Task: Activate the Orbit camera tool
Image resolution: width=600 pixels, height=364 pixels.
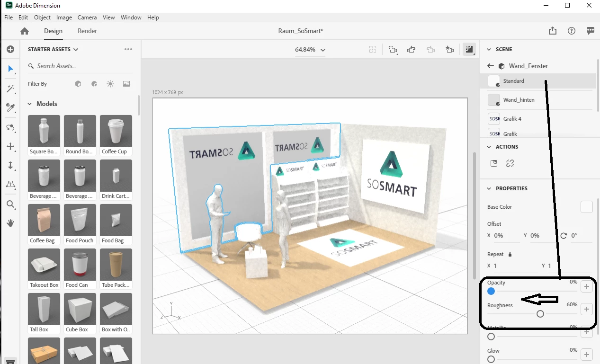Action: (10, 128)
